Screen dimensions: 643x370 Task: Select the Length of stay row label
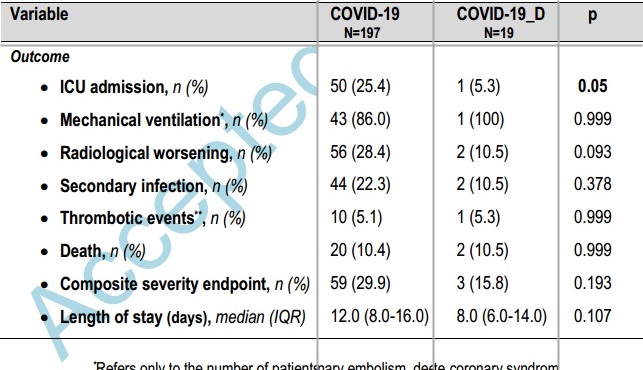183,317
